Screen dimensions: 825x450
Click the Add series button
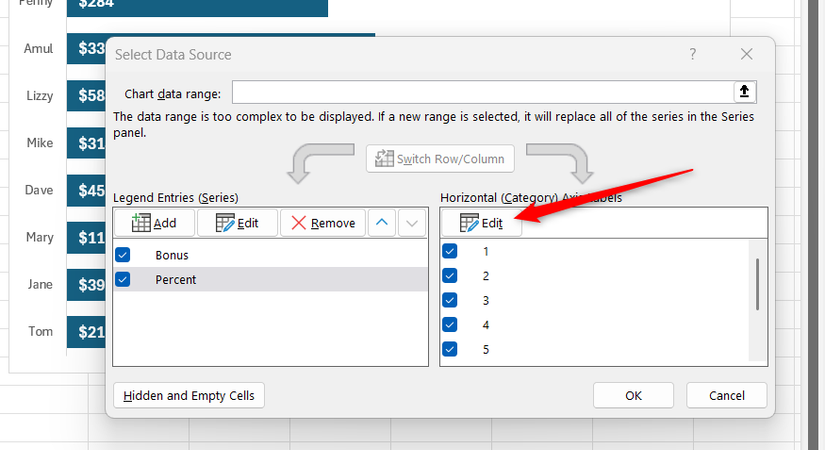click(154, 223)
